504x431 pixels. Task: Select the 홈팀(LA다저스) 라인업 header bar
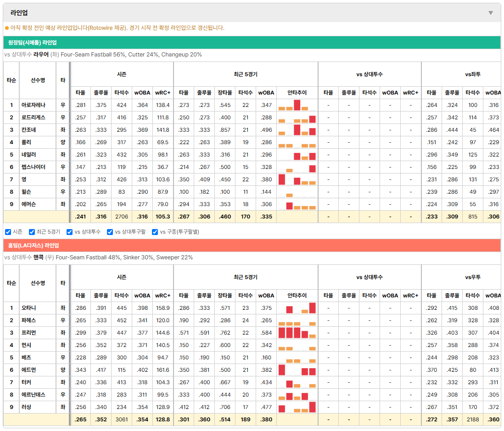tap(252, 245)
